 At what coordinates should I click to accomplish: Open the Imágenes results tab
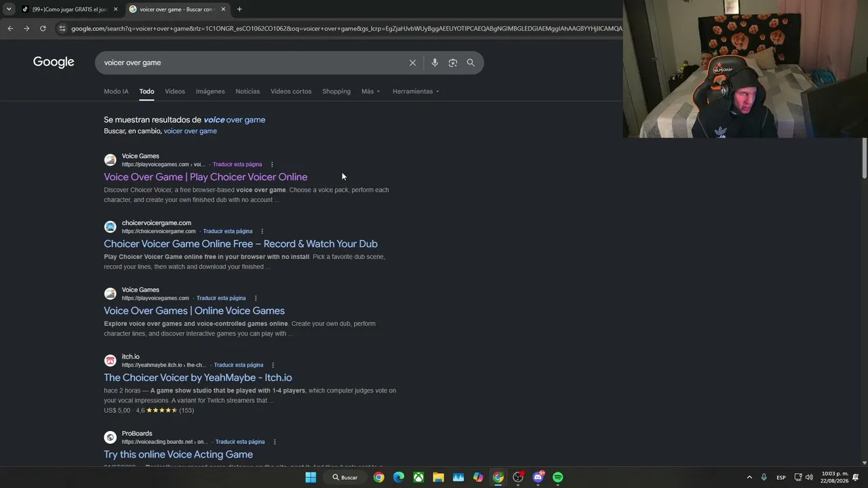[210, 91]
